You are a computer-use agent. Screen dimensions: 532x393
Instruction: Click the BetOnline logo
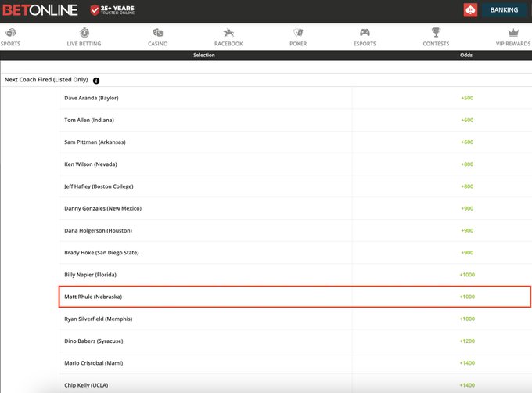click(x=40, y=10)
